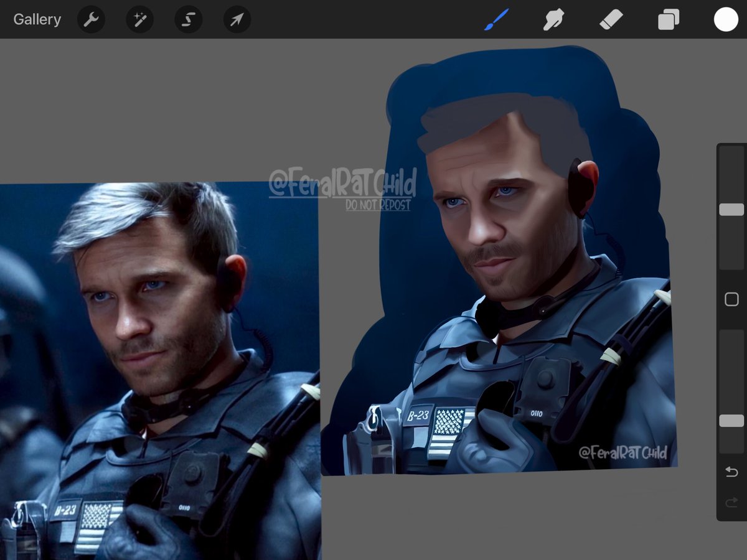Click the brush opacity slider handle
This screenshot has width=747, height=560.
731,421
